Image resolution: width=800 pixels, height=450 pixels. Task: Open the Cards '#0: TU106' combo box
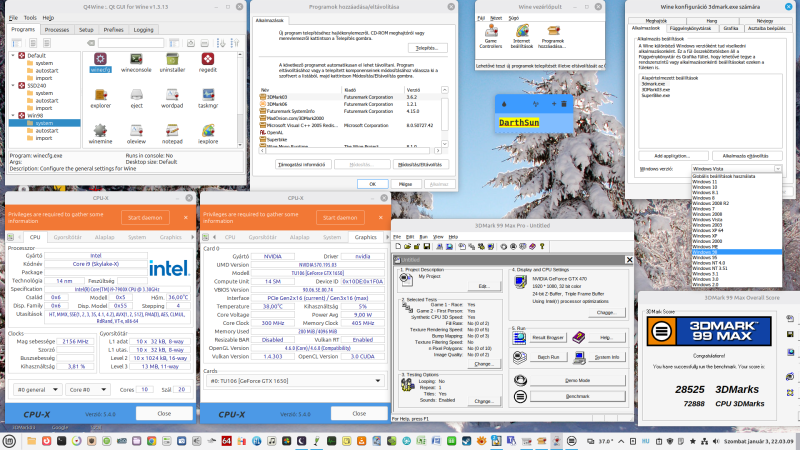point(294,381)
